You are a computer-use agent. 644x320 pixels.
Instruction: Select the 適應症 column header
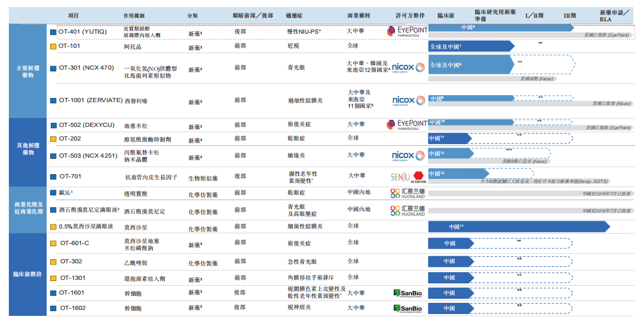(295, 15)
